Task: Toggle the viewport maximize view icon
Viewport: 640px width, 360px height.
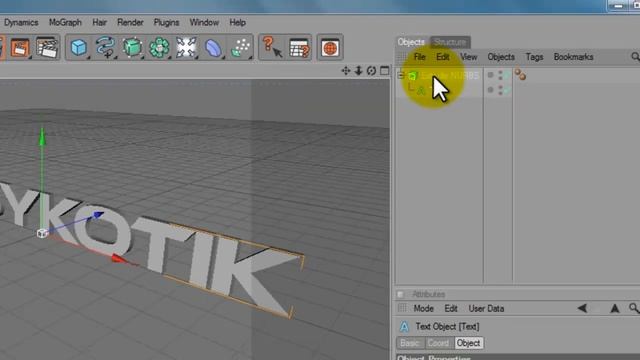Action: coord(384,71)
